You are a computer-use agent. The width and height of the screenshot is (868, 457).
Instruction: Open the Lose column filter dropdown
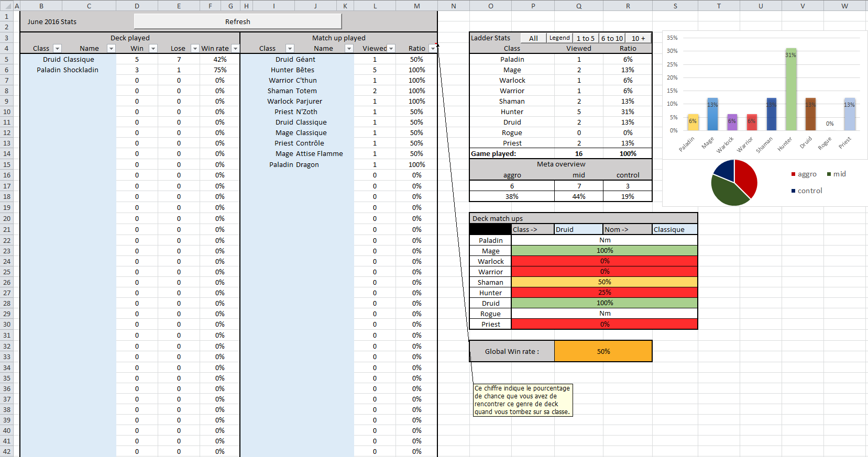click(195, 49)
